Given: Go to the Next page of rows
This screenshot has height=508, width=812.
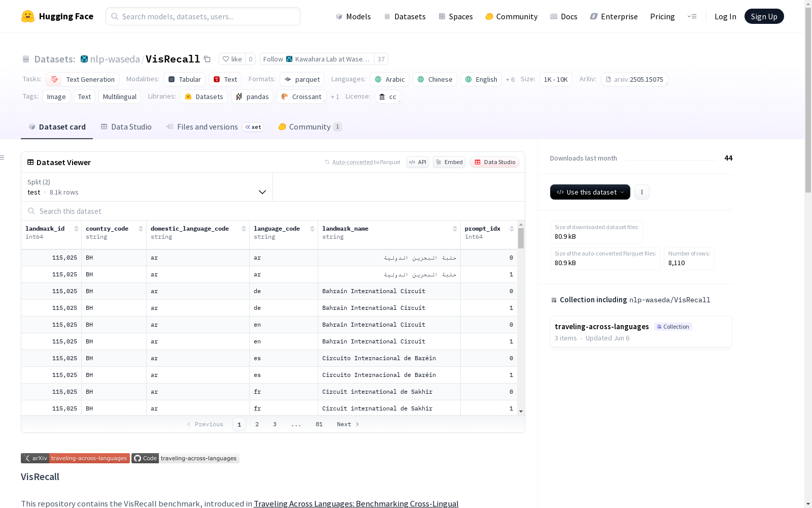Looking at the screenshot, I should click(348, 424).
